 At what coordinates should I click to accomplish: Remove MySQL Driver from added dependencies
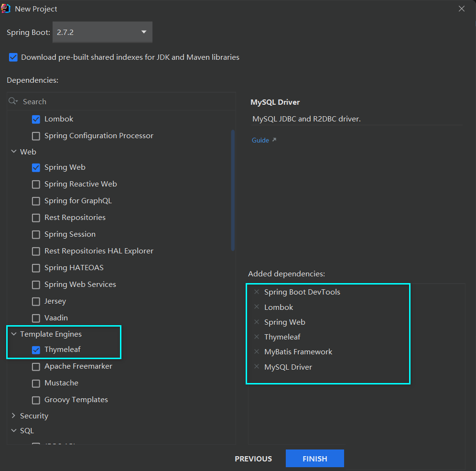point(257,367)
